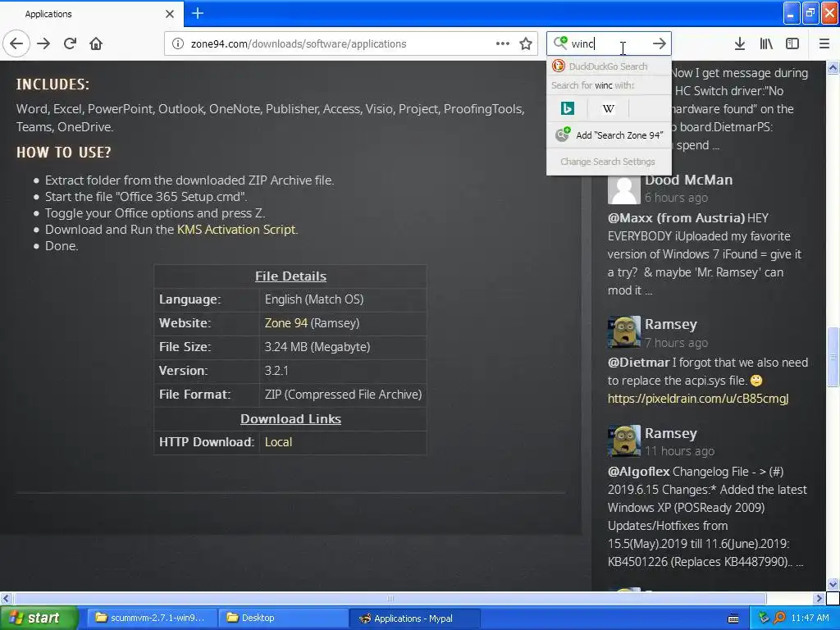The width and height of the screenshot is (840, 630).
Task: Open the downloads panel
Action: click(x=739, y=43)
